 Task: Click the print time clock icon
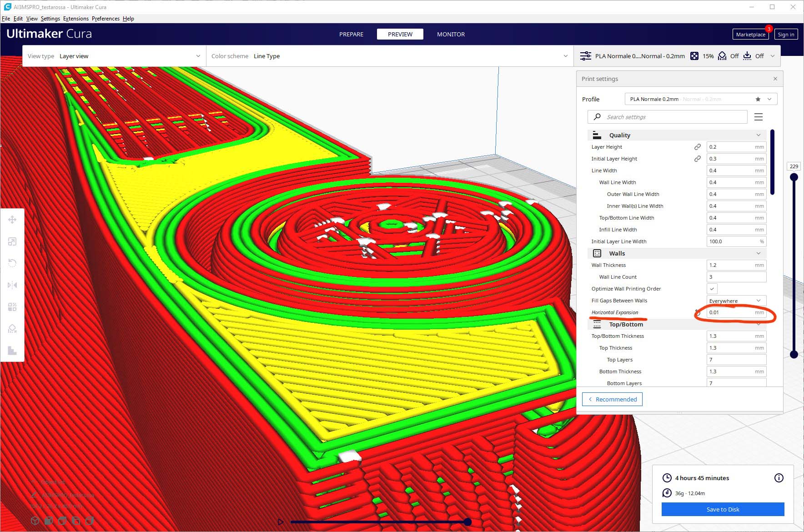point(667,478)
